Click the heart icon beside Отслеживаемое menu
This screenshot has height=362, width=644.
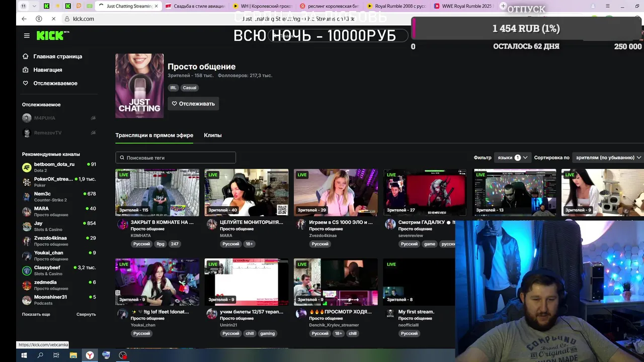tap(26, 83)
